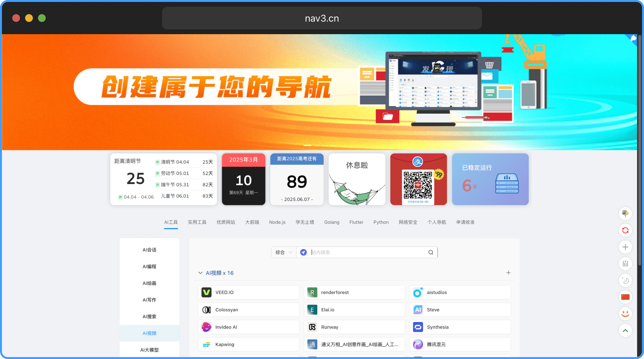Click the balloons floating icon
Screen dimensions: 644x359
click(625, 214)
